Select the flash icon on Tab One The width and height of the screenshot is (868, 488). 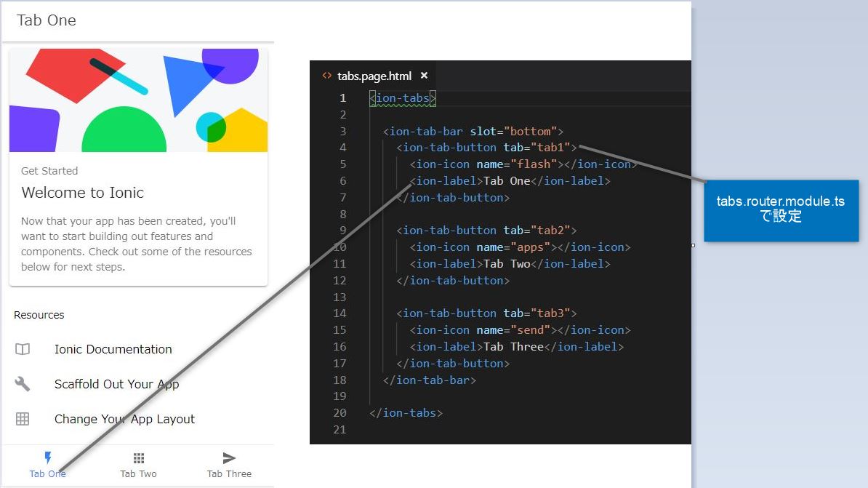47,457
